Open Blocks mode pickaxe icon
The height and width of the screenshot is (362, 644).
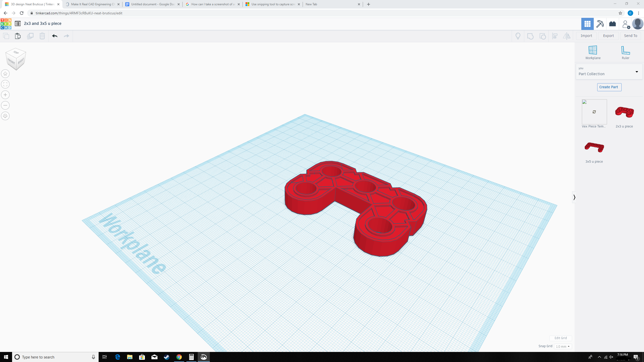point(600,24)
